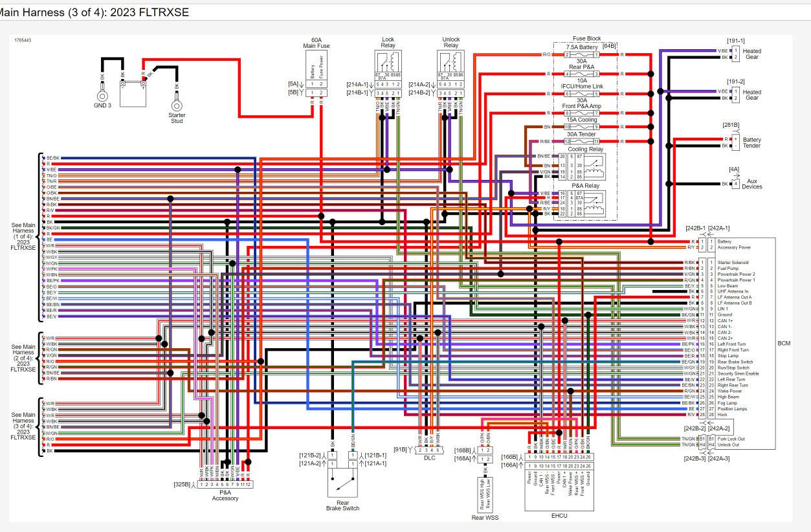Select the 30A Tender fuse symbol
Image resolution: width=811 pixels, height=532 pixels.
(x=582, y=141)
